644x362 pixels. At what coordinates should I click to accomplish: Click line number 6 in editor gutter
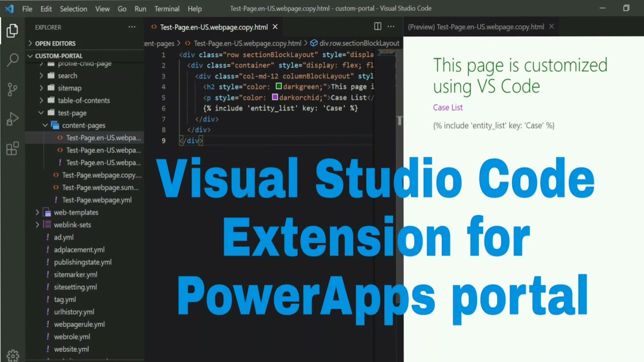coord(164,108)
